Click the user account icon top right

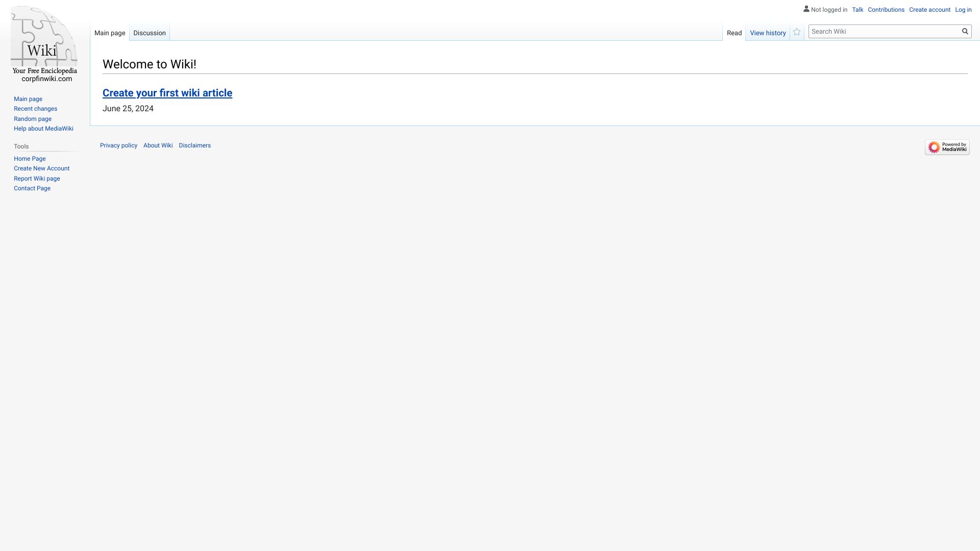806,9
